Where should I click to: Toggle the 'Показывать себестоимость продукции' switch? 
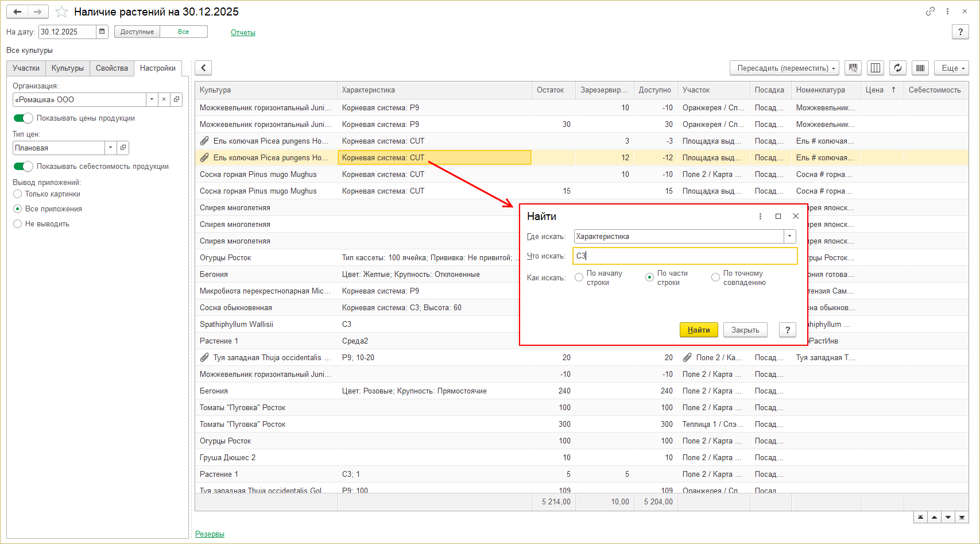24,167
